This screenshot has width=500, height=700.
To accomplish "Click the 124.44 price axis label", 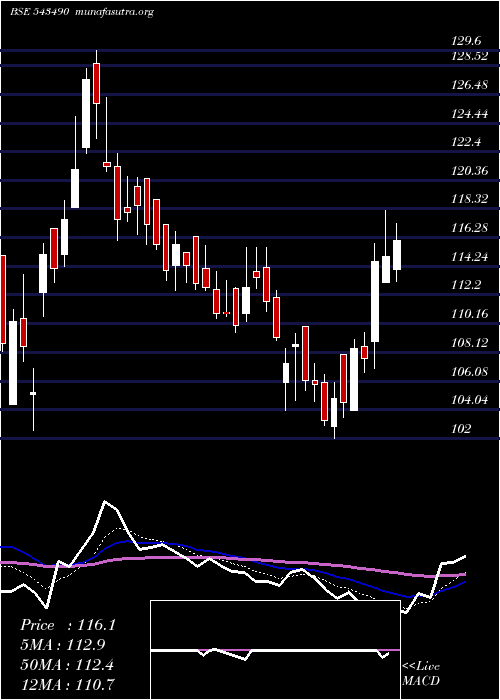I will (470, 114).
